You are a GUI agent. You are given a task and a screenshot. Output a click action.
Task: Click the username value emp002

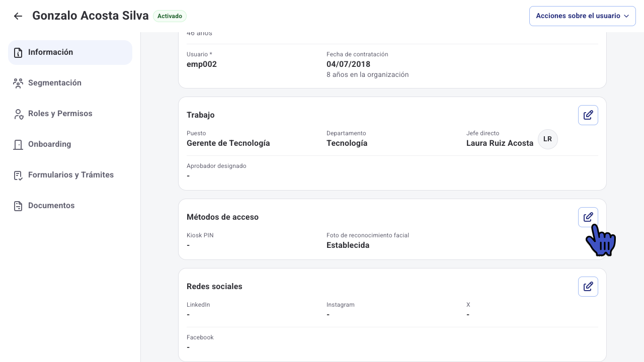pos(202,64)
